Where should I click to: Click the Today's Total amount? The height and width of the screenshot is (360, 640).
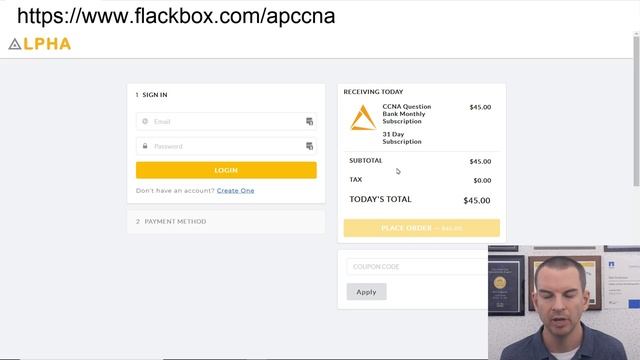(477, 200)
